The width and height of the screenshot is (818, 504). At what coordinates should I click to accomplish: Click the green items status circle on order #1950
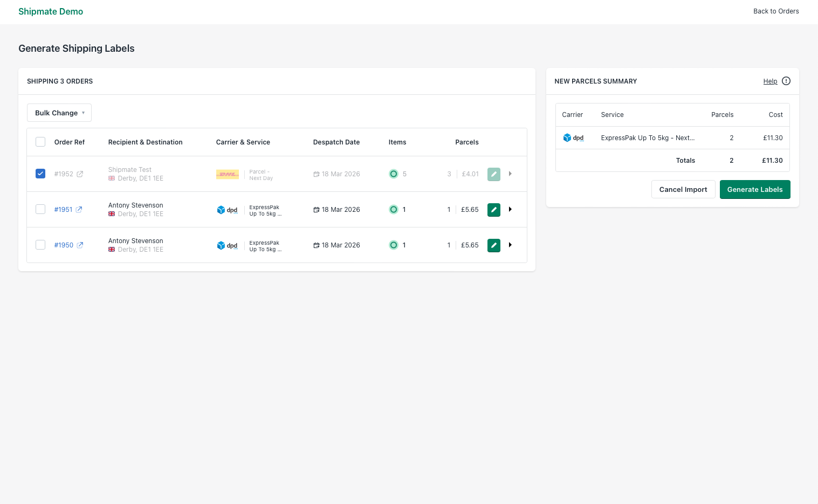point(394,245)
